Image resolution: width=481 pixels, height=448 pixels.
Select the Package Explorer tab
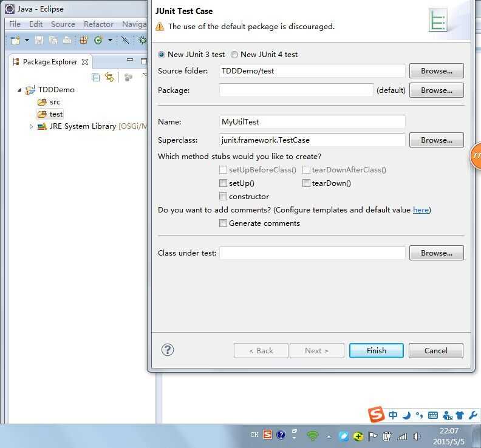(x=50, y=62)
